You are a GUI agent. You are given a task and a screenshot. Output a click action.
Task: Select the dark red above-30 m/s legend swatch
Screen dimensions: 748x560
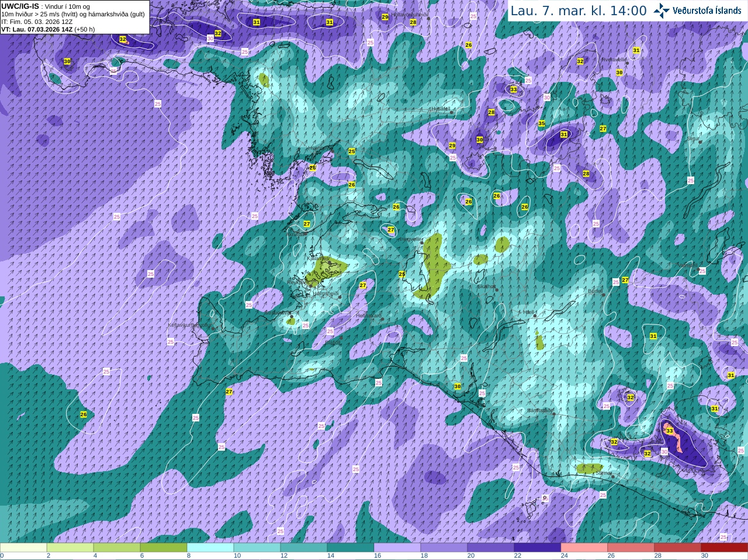[x=725, y=548]
